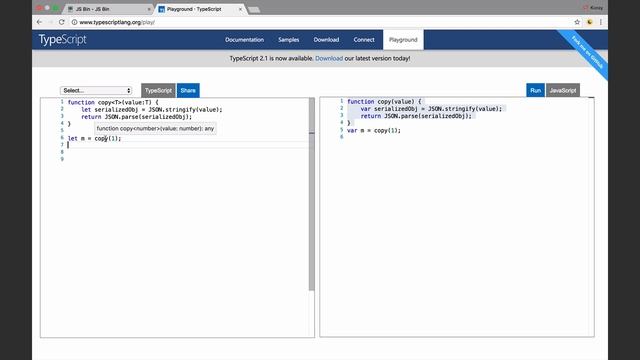Viewport: 640px width, 360px height.
Task: Click 'return JSON.parse(serializedObj);' in the TypeScript editor
Action: click(136, 117)
